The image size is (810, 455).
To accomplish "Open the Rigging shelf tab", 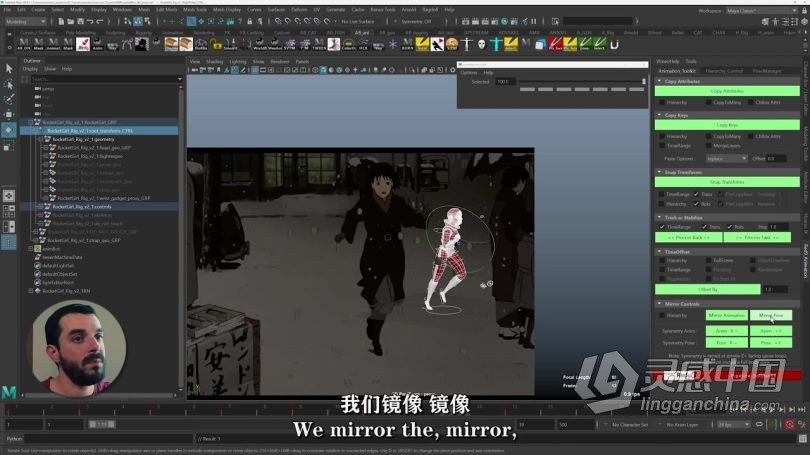I will pyautogui.click(x=144, y=33).
